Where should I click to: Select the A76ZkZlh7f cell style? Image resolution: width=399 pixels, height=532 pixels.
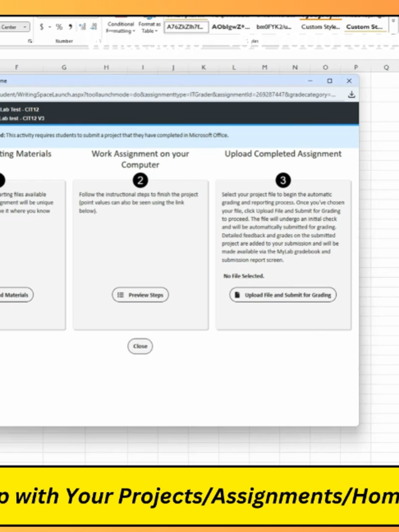[186, 27]
